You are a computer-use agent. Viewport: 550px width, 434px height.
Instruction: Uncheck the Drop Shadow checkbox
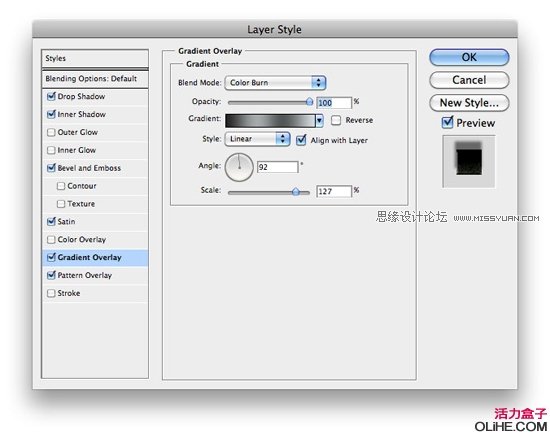click(51, 96)
